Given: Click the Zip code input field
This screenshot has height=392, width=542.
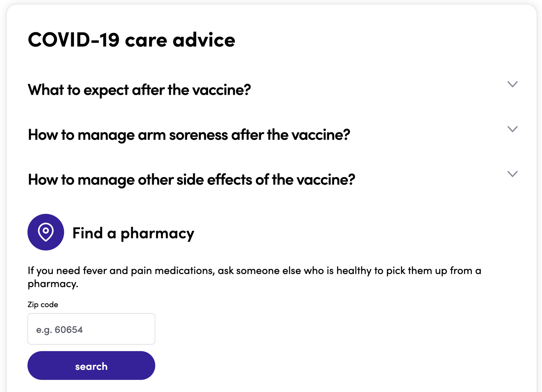Looking at the screenshot, I should pyautogui.click(x=91, y=329).
